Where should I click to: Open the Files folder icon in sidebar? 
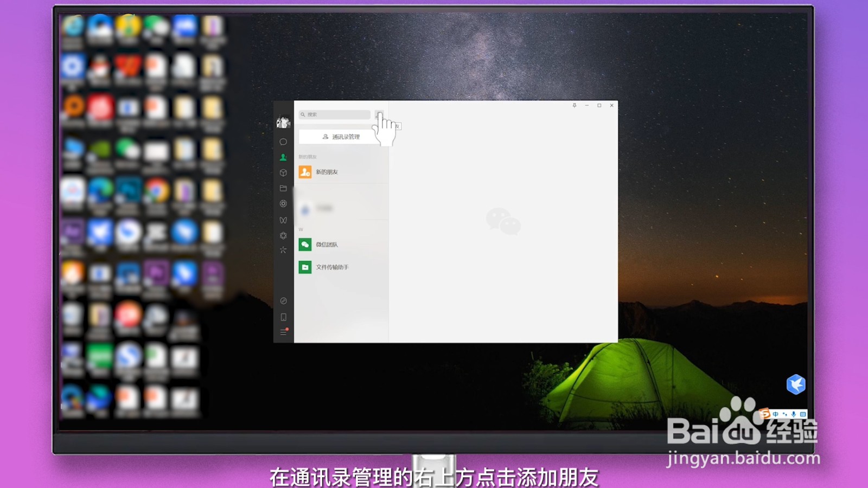(x=283, y=188)
